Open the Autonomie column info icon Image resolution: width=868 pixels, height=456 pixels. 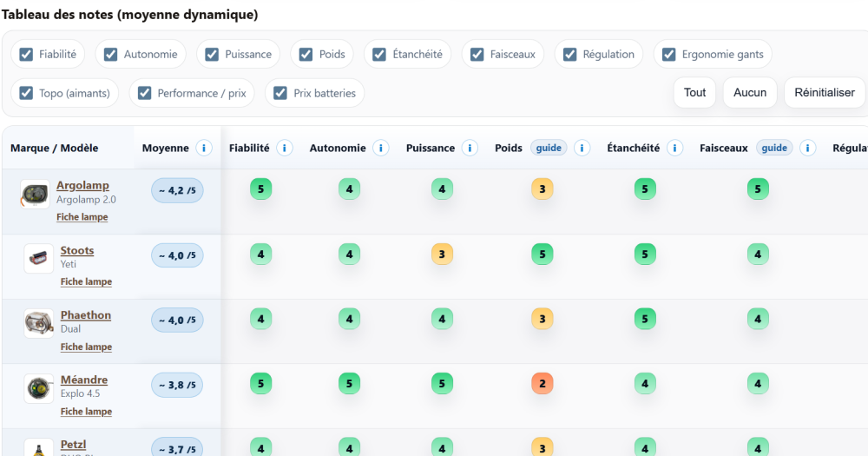[x=380, y=149]
